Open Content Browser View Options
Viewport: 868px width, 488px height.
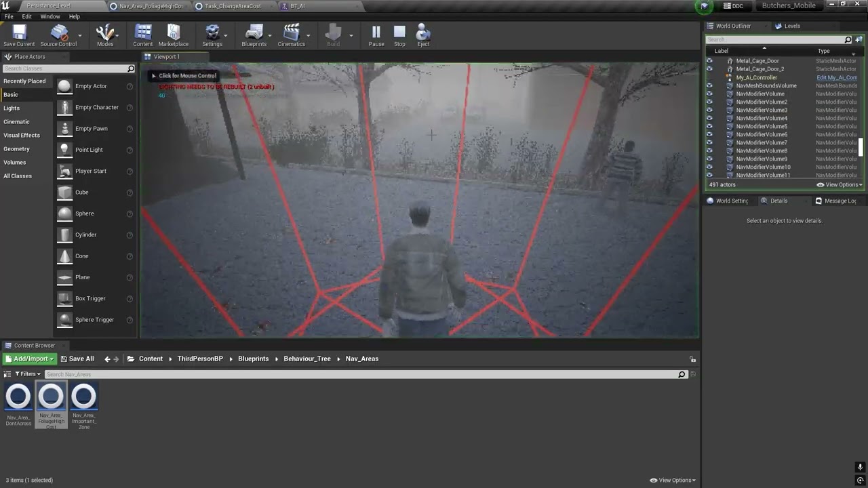pos(672,480)
